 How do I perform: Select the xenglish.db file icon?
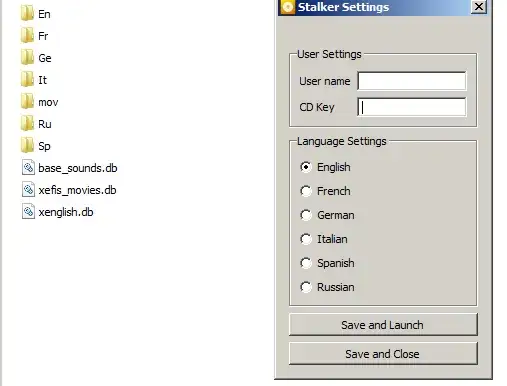28,212
